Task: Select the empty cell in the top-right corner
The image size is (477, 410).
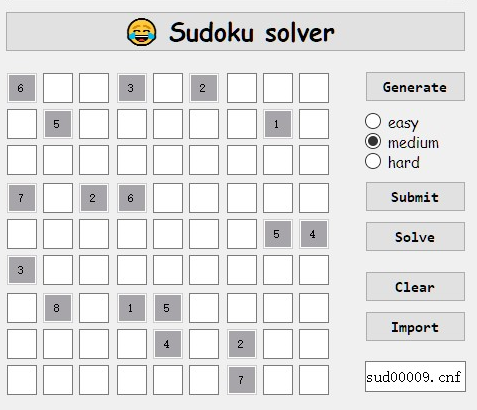Action: pos(314,88)
